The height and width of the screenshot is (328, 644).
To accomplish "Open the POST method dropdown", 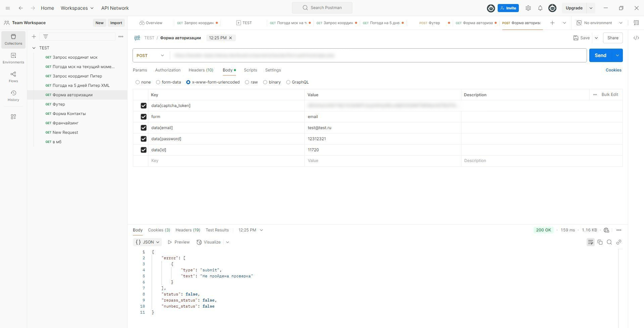I will coord(150,55).
